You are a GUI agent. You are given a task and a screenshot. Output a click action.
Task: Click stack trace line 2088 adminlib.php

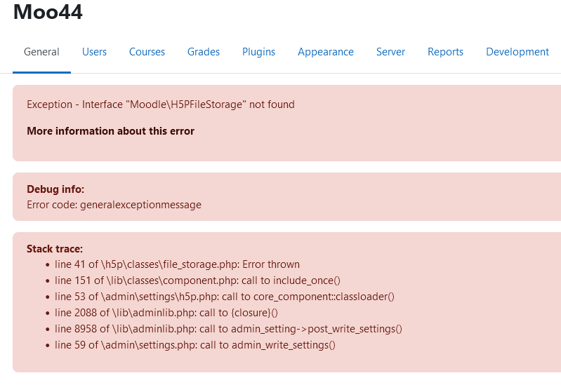pos(166,313)
